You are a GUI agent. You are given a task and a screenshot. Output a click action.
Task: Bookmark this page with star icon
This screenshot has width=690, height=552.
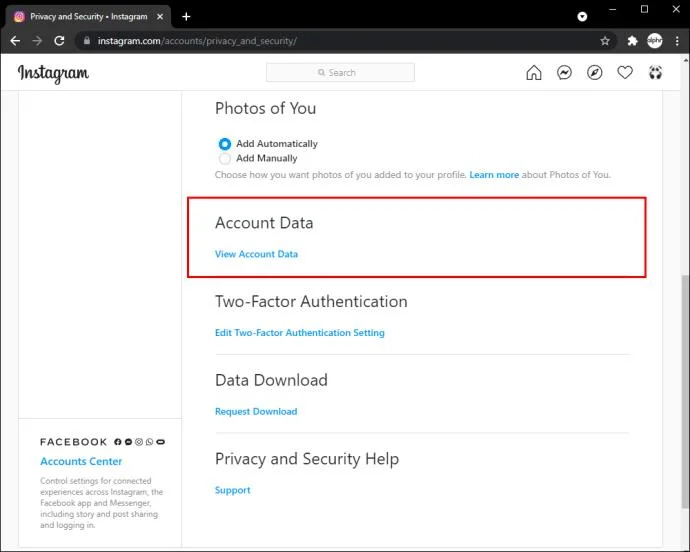click(605, 41)
